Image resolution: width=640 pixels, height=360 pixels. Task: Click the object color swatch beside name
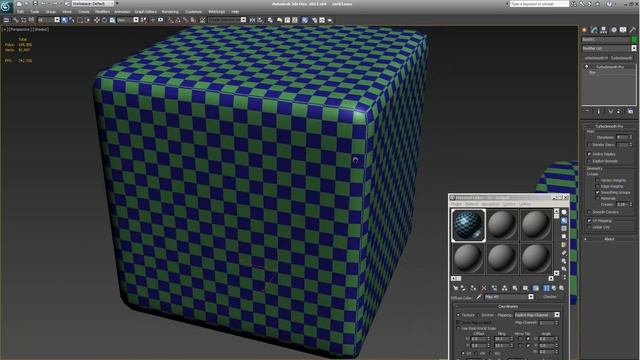coord(634,40)
